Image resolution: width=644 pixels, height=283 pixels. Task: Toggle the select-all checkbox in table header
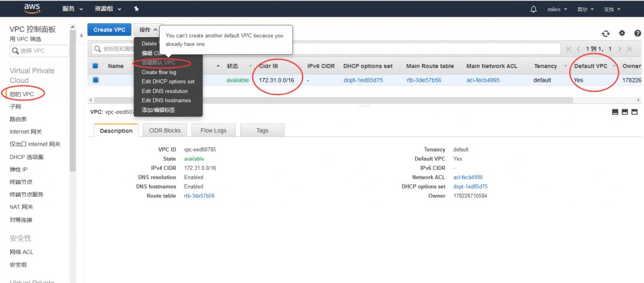coord(96,66)
